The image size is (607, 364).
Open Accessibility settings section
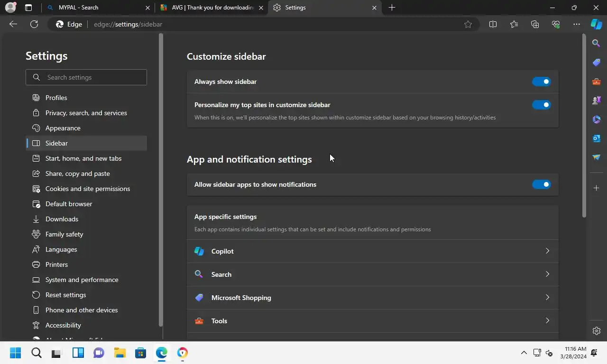pyautogui.click(x=86, y=325)
